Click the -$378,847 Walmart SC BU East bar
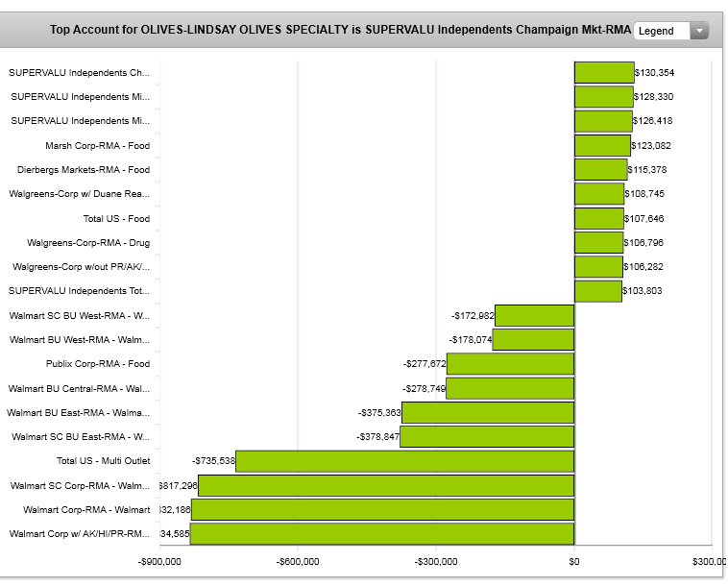The image size is (728, 586). (487, 437)
